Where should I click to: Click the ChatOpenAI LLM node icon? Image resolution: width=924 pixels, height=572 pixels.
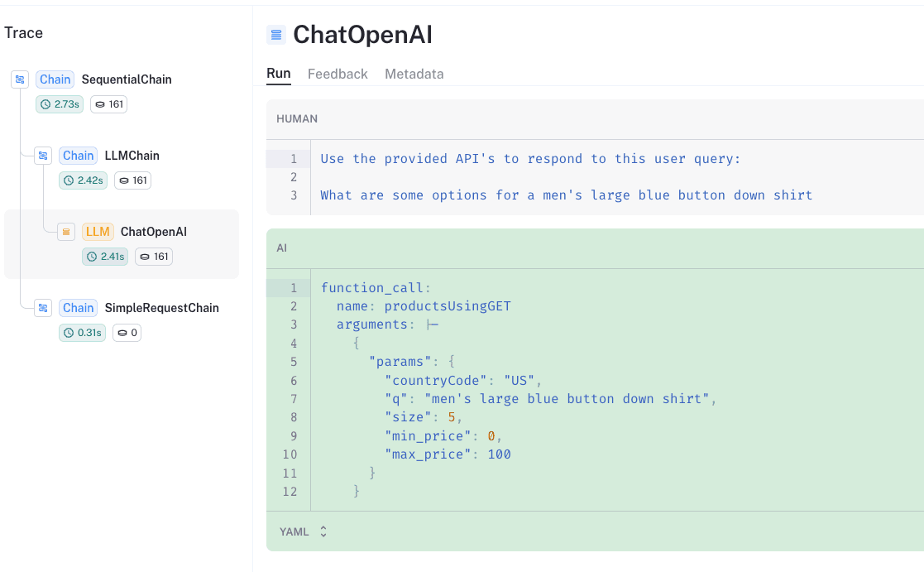[x=66, y=232]
